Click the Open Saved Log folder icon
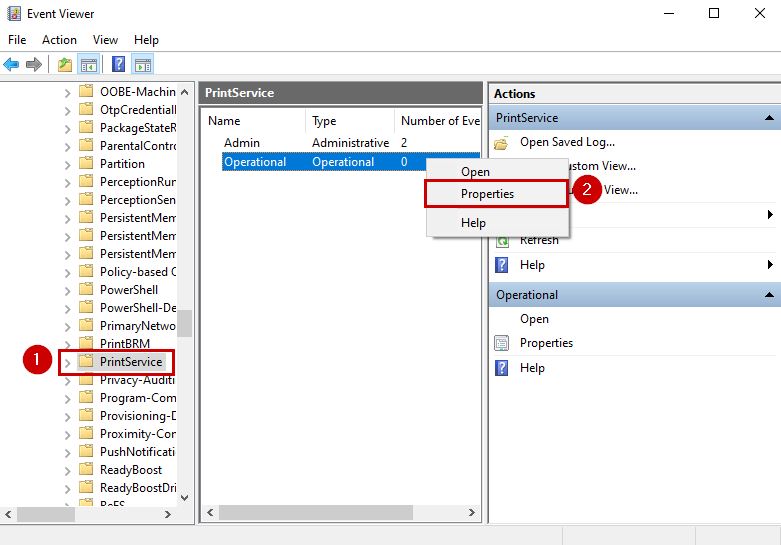 (x=502, y=143)
